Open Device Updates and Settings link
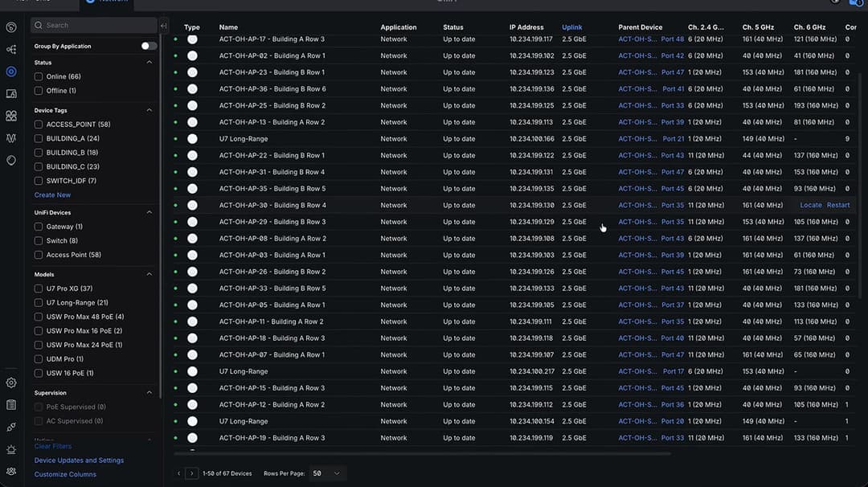Screen dimensions: 868x487 pos(79,460)
